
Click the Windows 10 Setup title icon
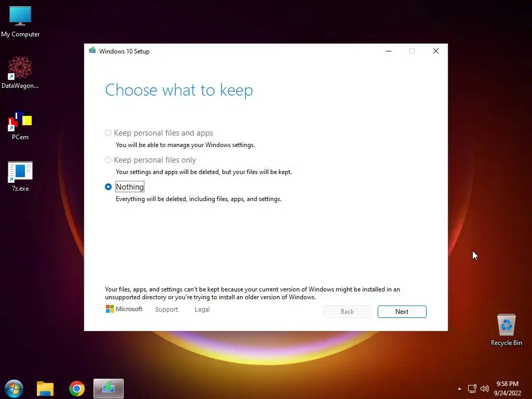(92, 50)
